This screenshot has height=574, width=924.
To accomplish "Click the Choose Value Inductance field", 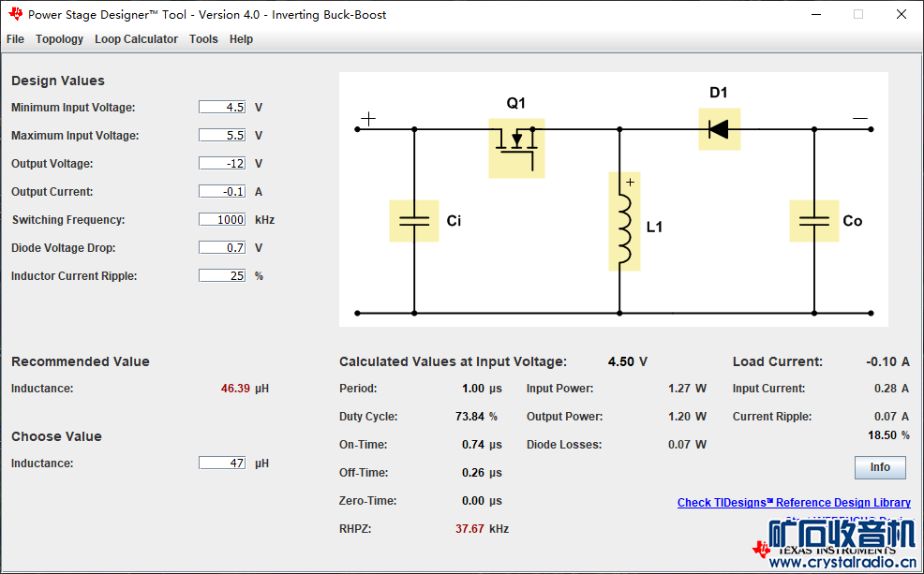I will [222, 464].
